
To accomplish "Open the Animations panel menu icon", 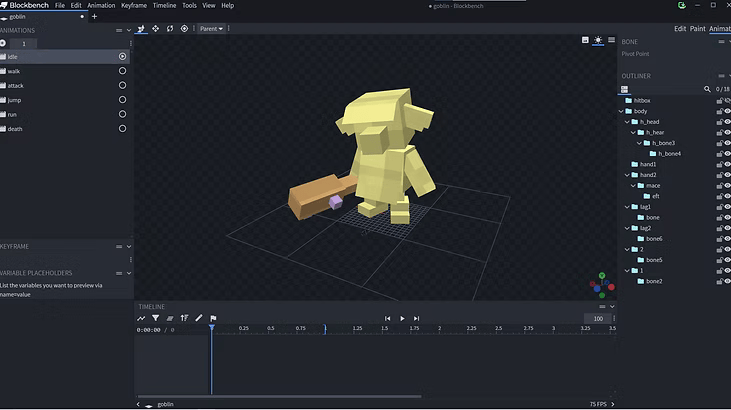I will [x=119, y=30].
